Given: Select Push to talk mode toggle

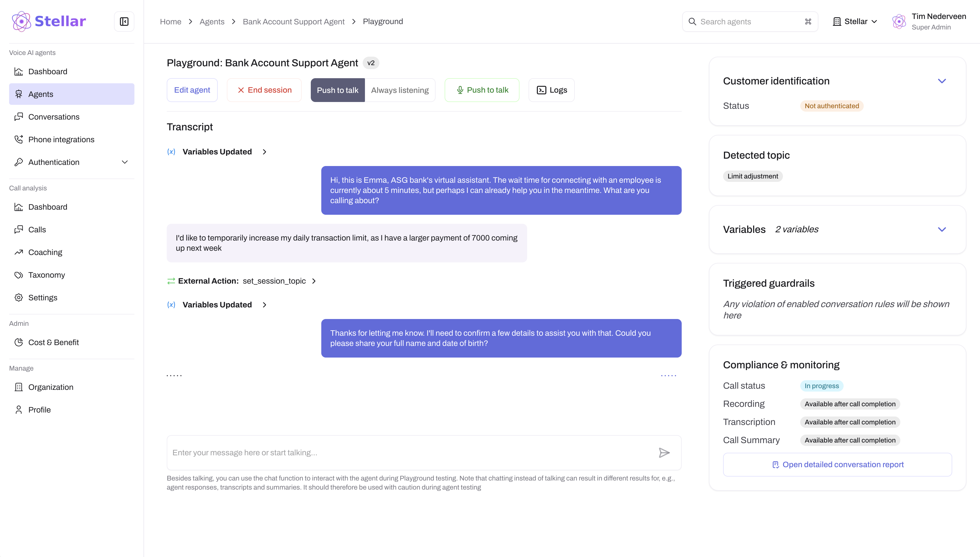Looking at the screenshot, I should coord(337,90).
